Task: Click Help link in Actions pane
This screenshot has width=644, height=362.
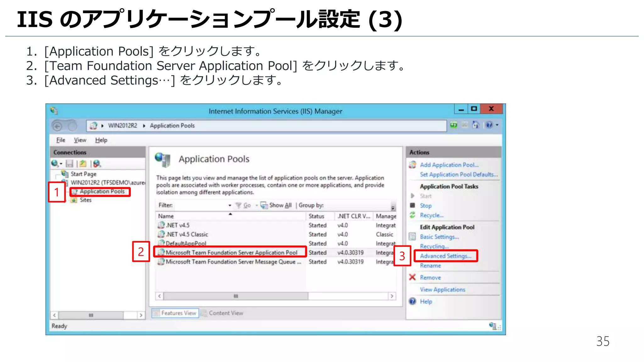Action: 426,302
